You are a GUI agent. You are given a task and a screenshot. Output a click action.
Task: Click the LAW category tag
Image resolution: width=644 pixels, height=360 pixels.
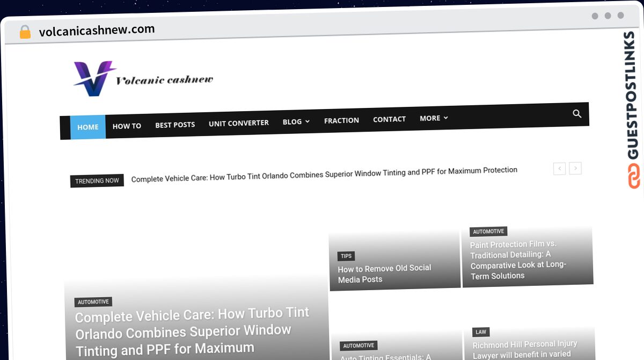click(481, 332)
